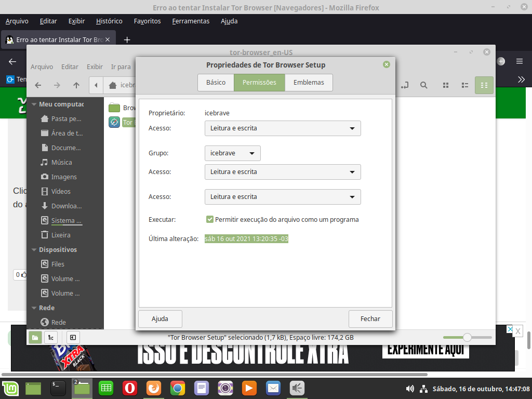Viewport: 532px width, 399px height.
Task: Adjust Nemo zoom slider
Action: (467, 337)
